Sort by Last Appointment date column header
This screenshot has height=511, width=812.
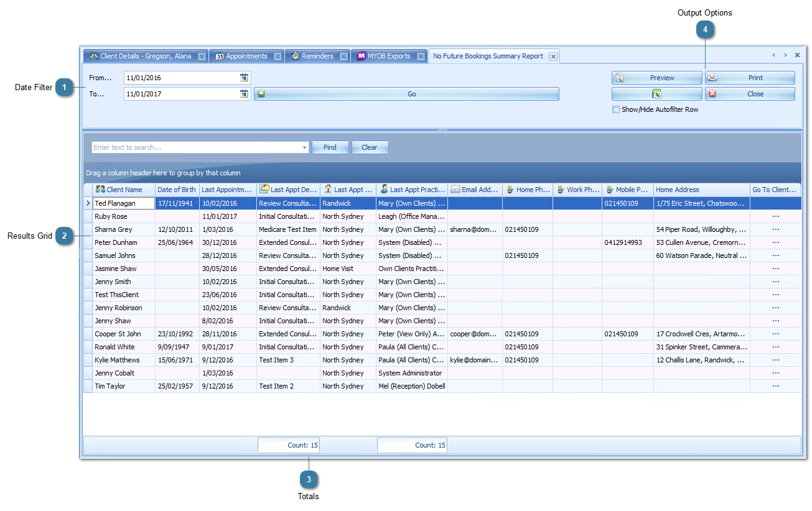coord(228,190)
